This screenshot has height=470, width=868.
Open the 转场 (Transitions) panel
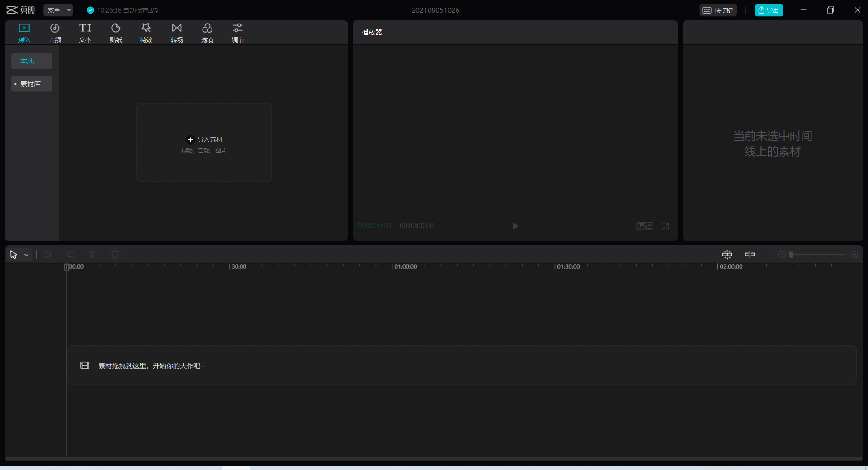coord(177,33)
